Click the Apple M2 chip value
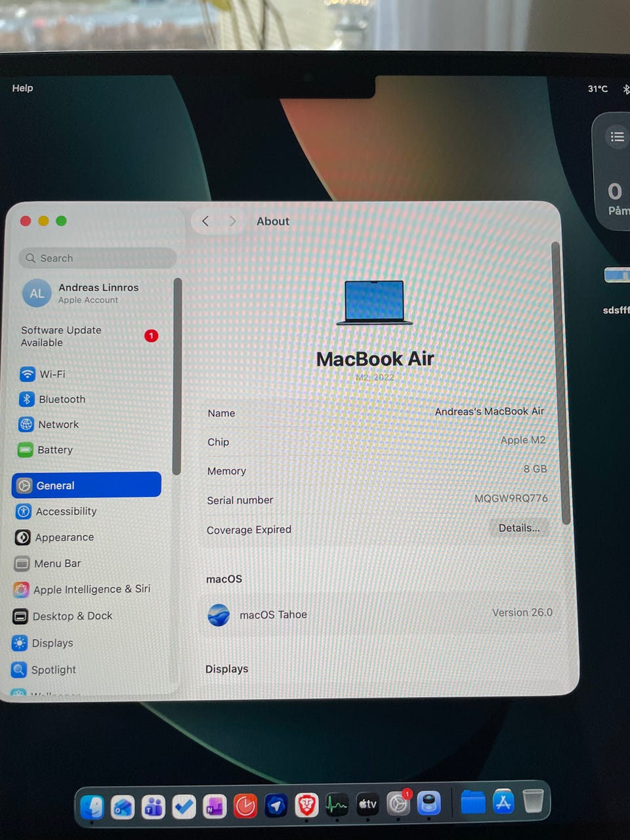Viewport: 630px width, 840px height. tap(522, 440)
